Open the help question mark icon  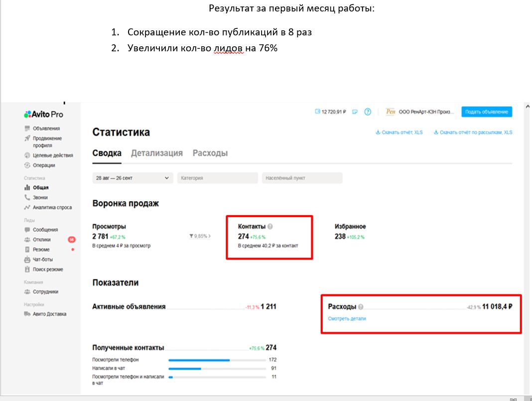pos(368,112)
